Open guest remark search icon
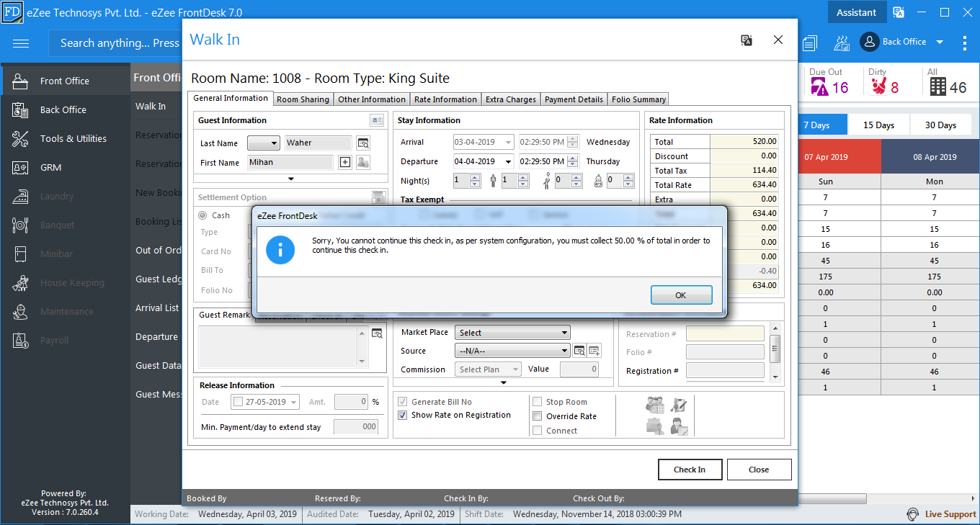The height and width of the screenshot is (525, 980). 377,333
